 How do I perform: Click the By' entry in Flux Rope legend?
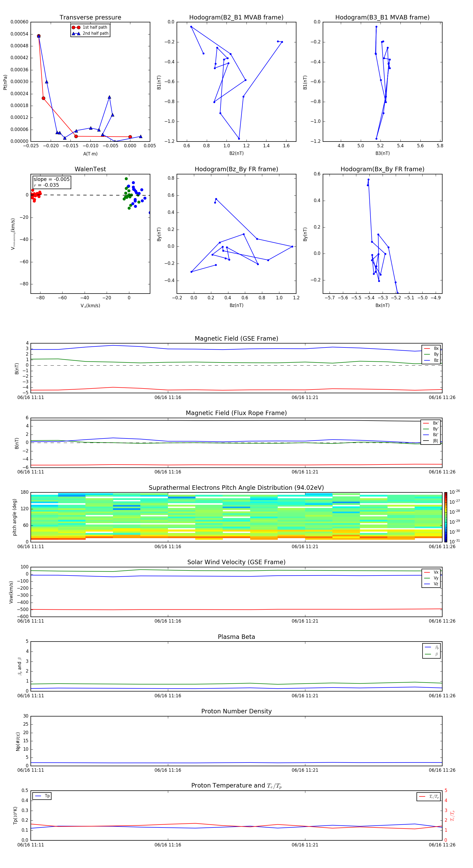point(431,429)
